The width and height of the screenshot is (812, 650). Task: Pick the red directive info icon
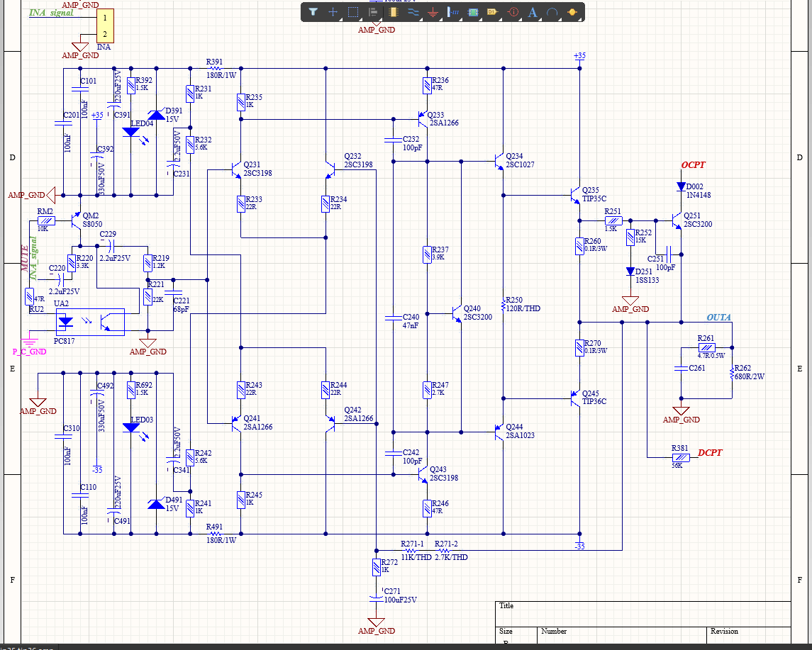[x=513, y=12]
